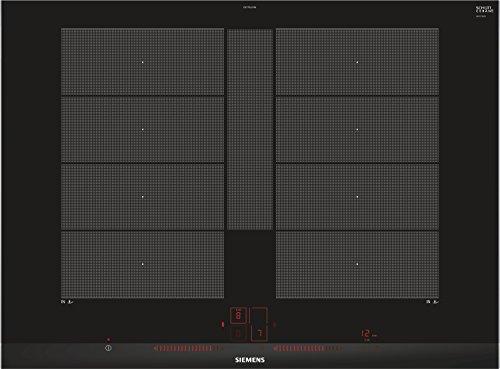Tap the main power on/off symbol
Image resolution: width=500 pixels, height=369 pixels.
[x=108, y=348]
